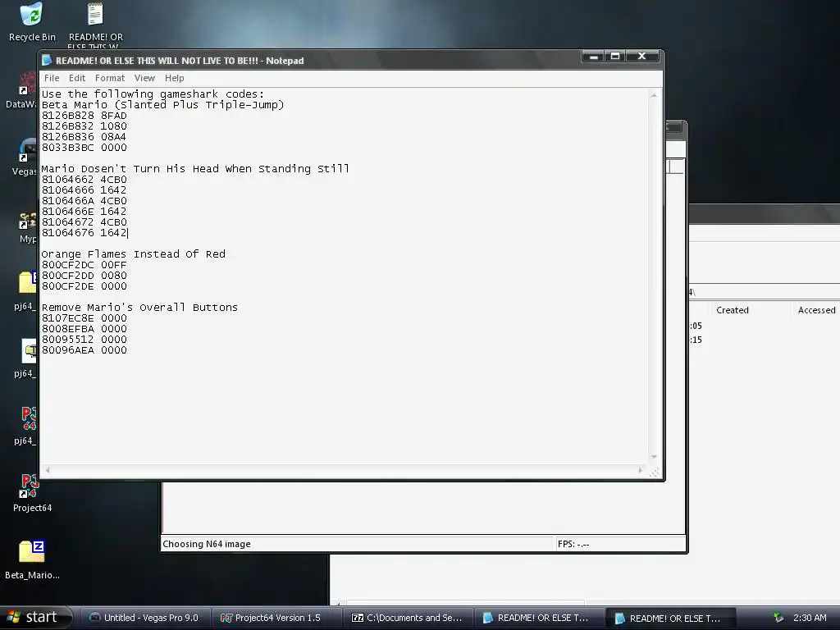Screen dimensions: 840x630
Task: Click 'Choosing N64 image' status text in Project64
Action: click(x=206, y=544)
